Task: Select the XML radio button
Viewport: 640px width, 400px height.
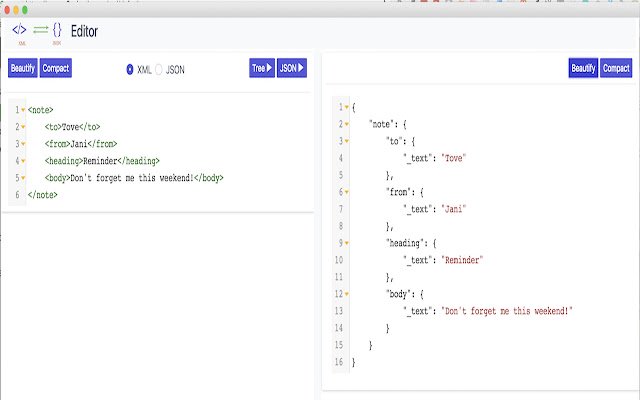Action: (130, 69)
